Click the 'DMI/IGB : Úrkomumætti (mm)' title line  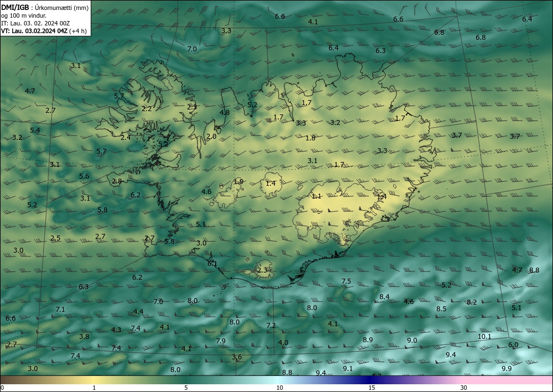(x=45, y=7)
